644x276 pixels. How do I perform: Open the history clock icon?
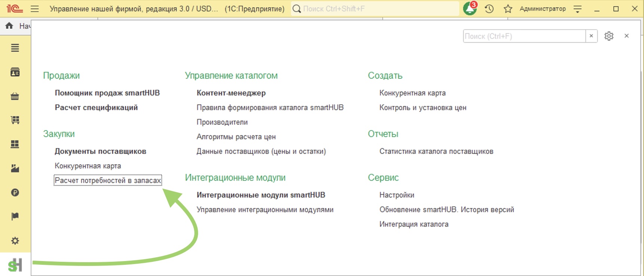click(489, 9)
